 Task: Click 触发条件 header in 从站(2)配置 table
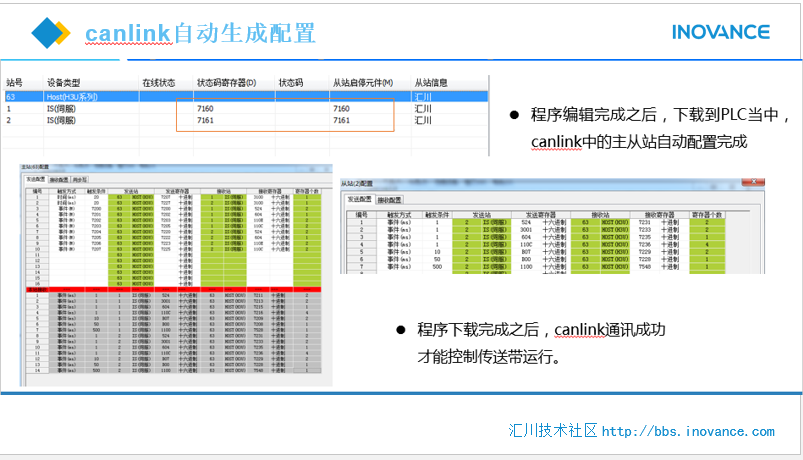point(437,215)
